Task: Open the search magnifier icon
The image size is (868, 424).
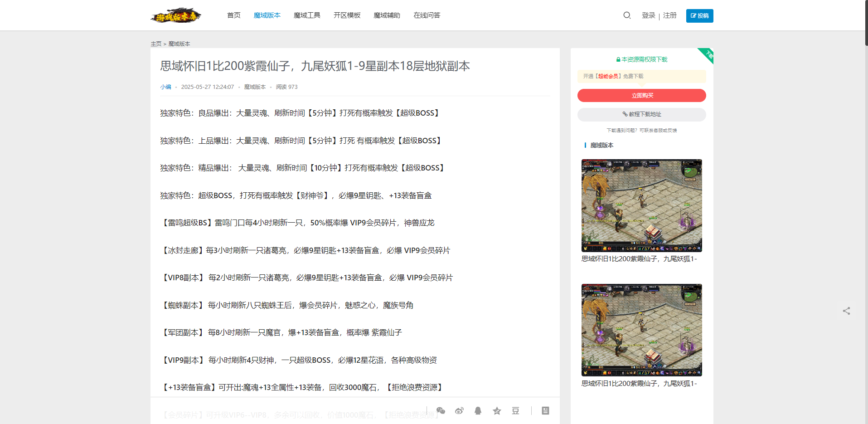Action: [x=627, y=15]
